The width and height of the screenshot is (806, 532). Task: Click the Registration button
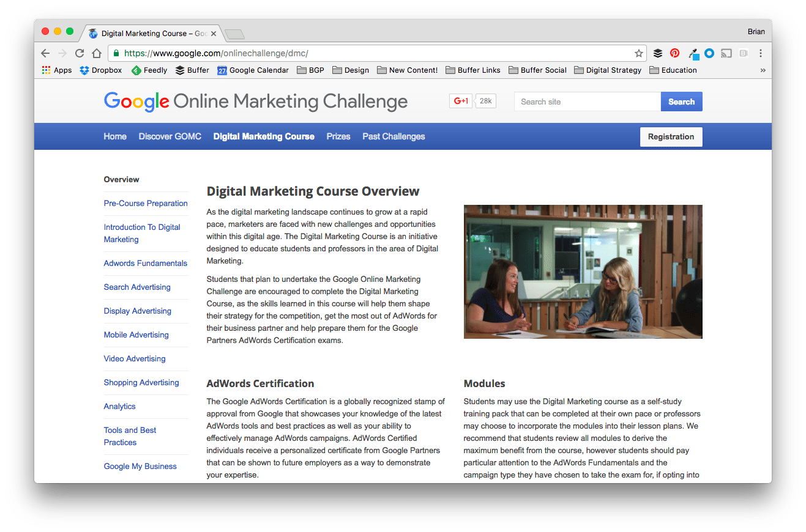[671, 136]
